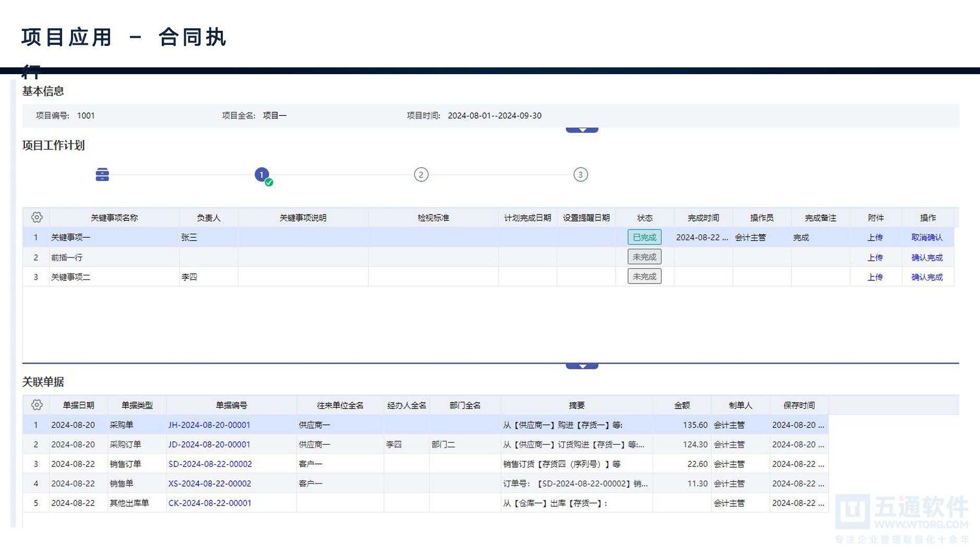This screenshot has height=553, width=980.
Task: Click 确认完成 for 前插一行
Action: coord(927,257)
